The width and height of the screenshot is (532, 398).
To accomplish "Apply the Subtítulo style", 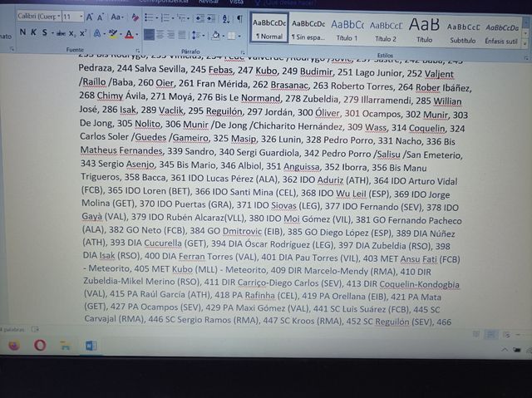I will [462, 28].
